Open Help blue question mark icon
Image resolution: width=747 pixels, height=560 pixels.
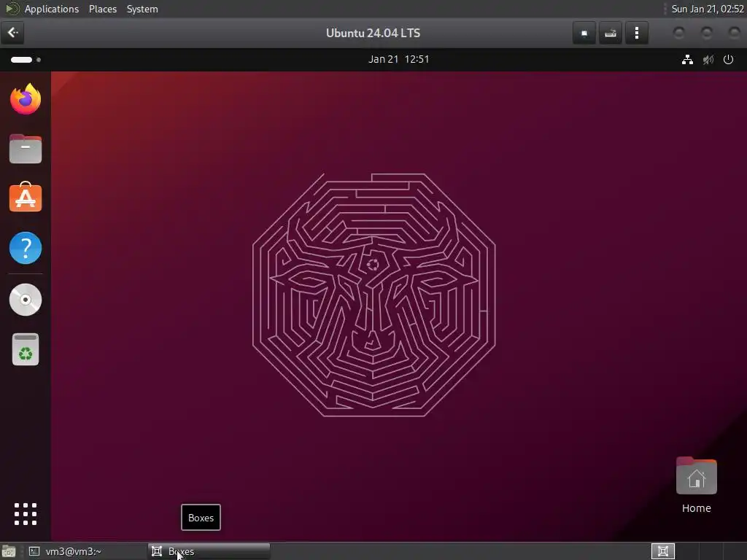[x=26, y=248]
